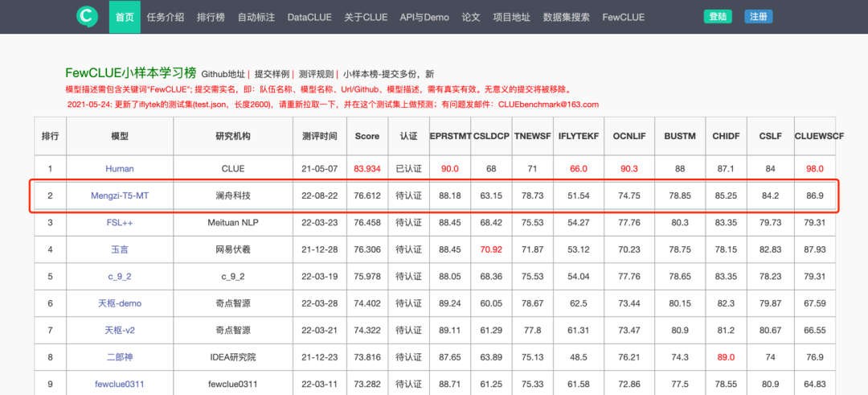Open 自动标注 menu item

[256, 17]
